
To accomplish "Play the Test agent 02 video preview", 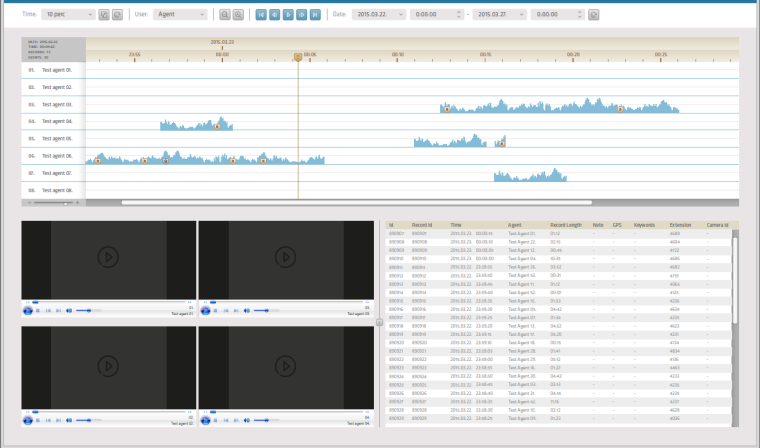I will (108, 366).
